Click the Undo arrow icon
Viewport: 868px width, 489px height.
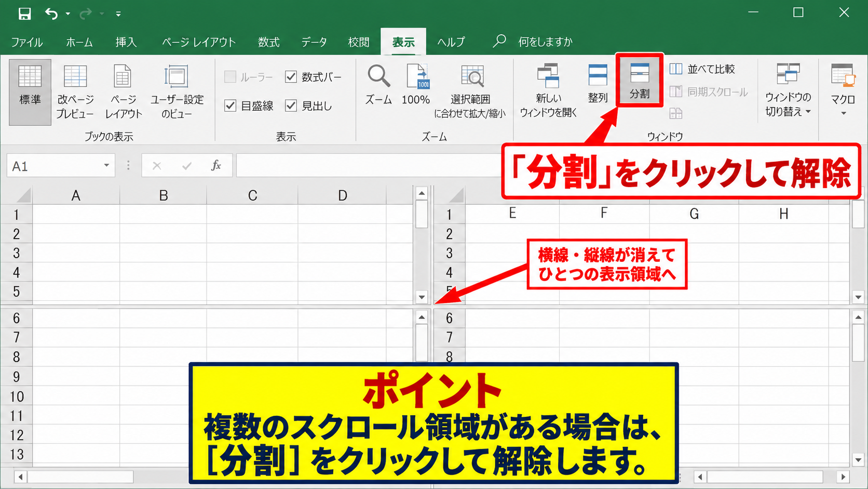point(51,14)
